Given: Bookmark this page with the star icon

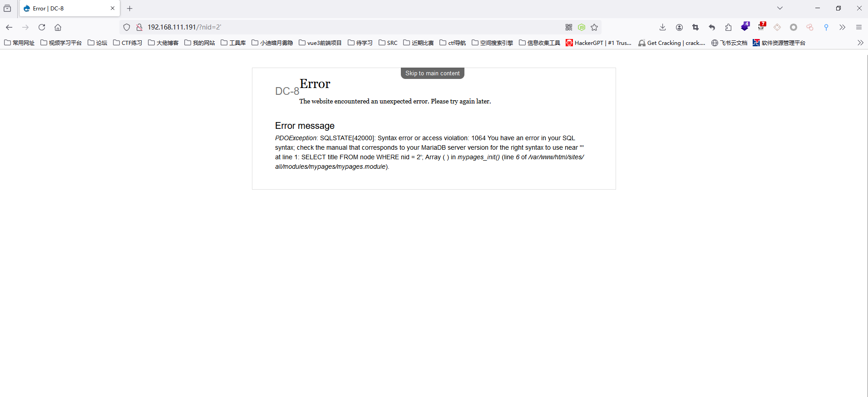Looking at the screenshot, I should [594, 27].
